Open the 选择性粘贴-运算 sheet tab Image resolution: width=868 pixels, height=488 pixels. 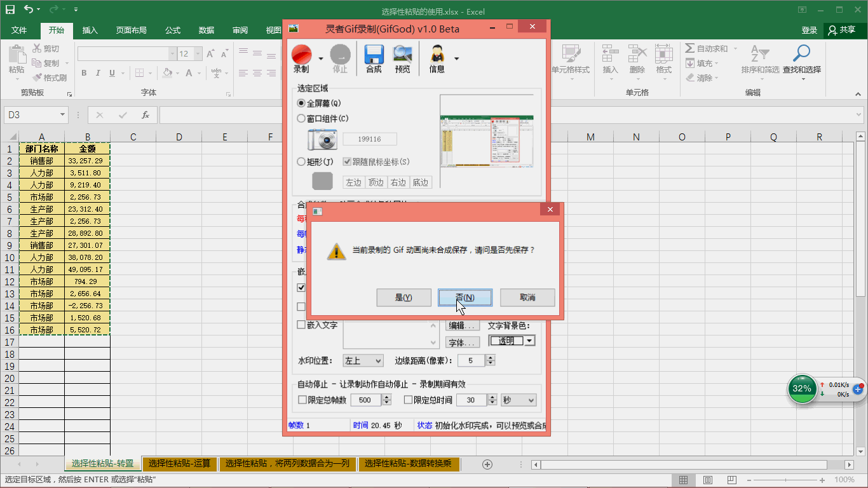(x=180, y=464)
